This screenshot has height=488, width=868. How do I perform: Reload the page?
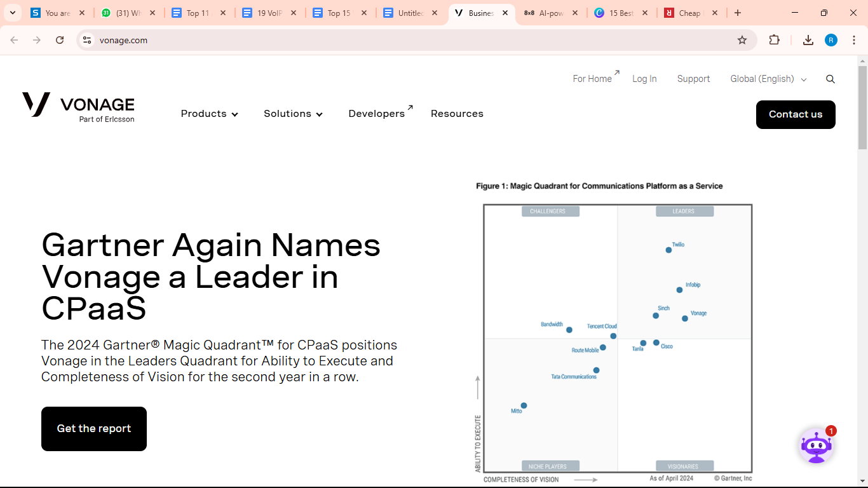coord(60,40)
